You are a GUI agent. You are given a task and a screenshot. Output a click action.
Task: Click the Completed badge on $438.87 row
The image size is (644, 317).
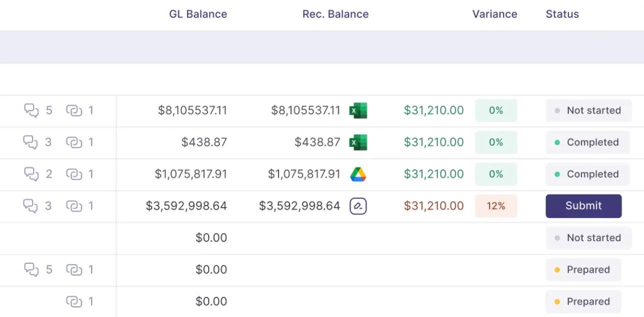coord(587,142)
